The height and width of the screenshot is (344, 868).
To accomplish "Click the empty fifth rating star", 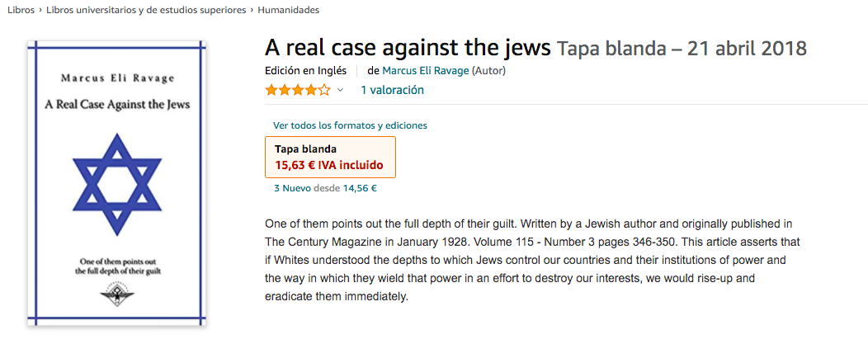I will (324, 90).
